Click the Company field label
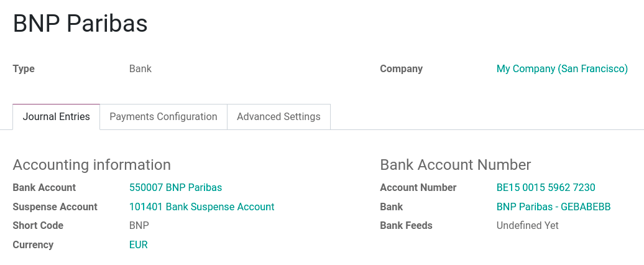The width and height of the screenshot is (644, 265). point(401,69)
